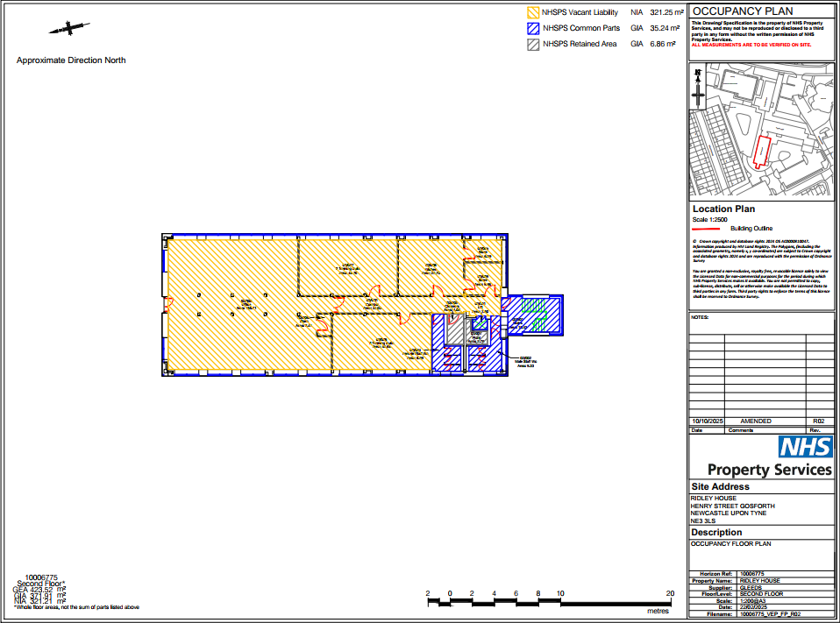The height and width of the screenshot is (623, 840).
Task: Click the Site Address section heading
Action: 719,486
